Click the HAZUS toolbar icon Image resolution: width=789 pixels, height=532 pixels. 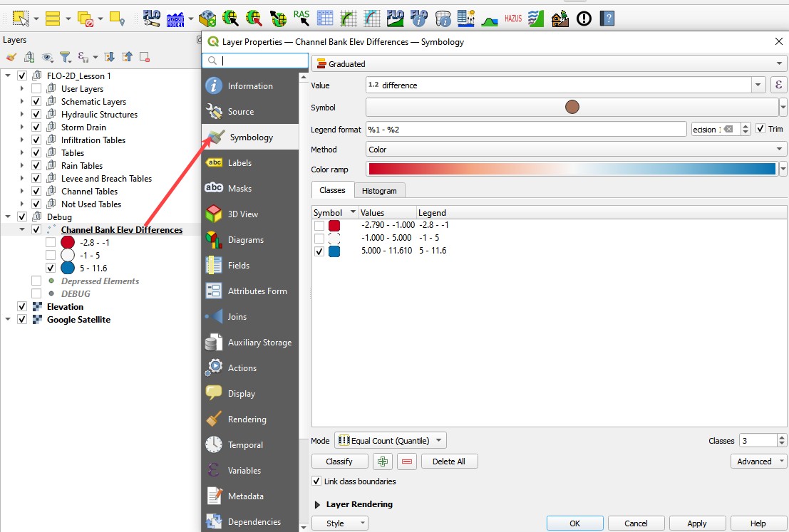pyautogui.click(x=513, y=19)
